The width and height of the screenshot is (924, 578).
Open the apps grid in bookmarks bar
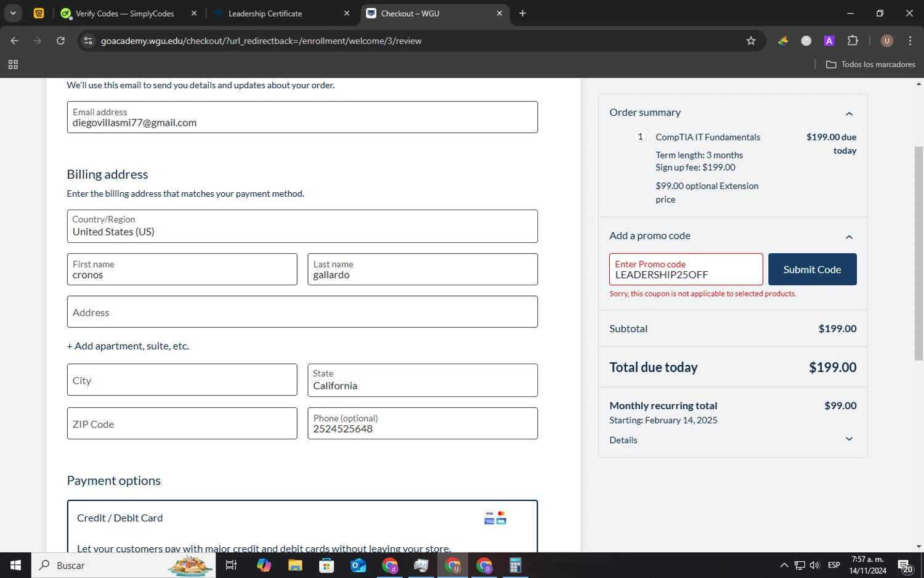pos(13,65)
